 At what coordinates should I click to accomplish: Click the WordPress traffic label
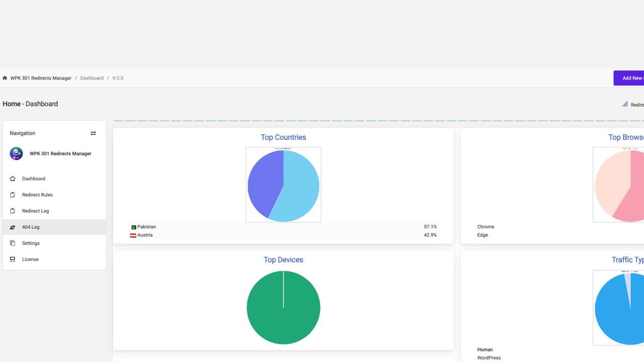[x=489, y=358]
